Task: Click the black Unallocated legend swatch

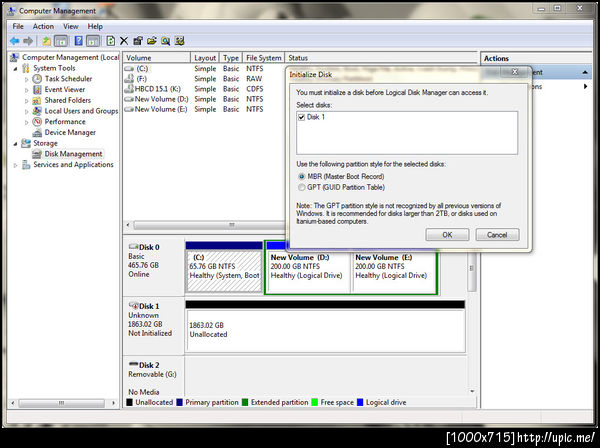Action: click(129, 402)
